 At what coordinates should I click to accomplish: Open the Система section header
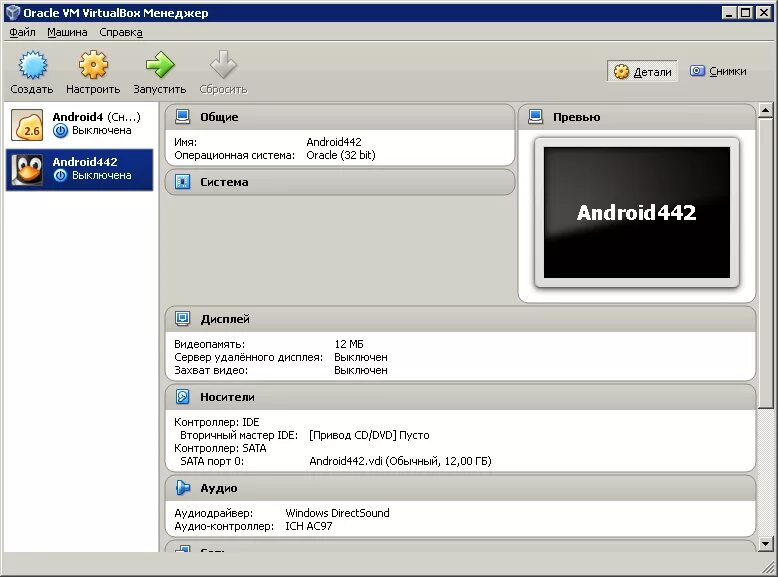click(x=340, y=182)
